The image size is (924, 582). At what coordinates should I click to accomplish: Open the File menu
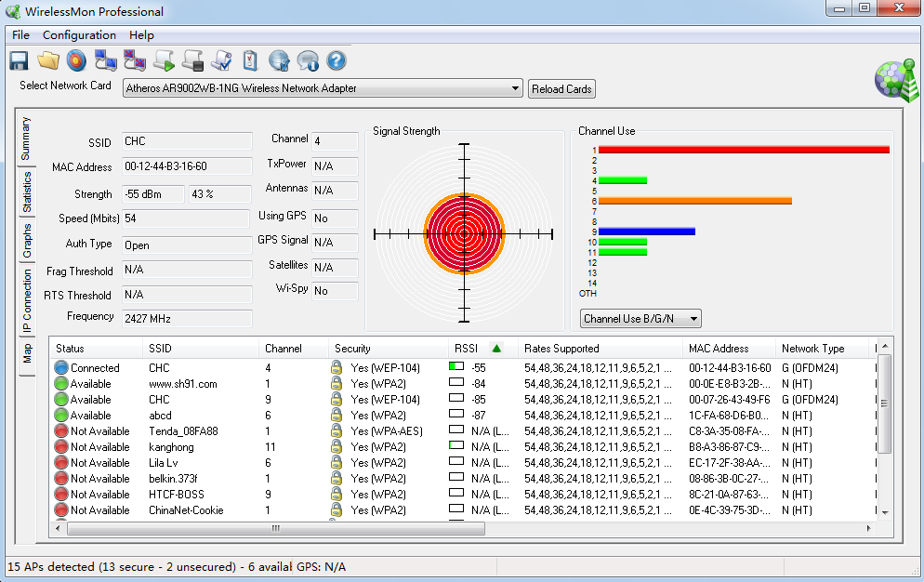pos(20,34)
